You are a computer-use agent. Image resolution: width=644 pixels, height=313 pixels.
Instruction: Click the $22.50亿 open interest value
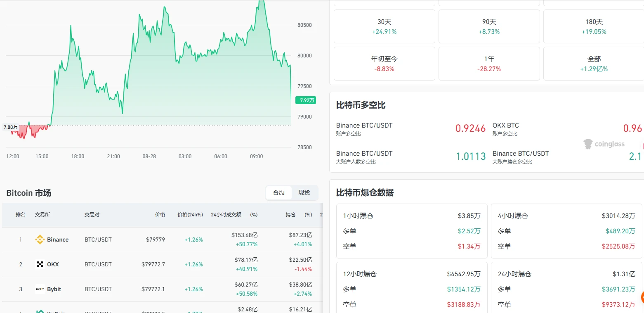tap(300, 260)
